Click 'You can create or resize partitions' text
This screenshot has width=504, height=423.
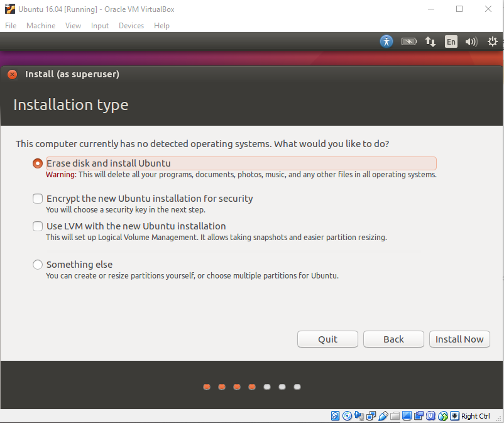point(192,276)
